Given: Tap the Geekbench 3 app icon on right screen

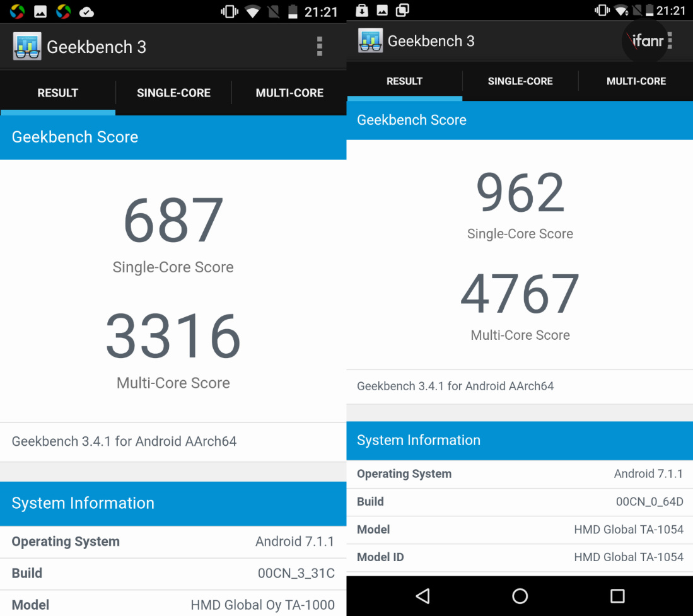Looking at the screenshot, I should point(370,41).
